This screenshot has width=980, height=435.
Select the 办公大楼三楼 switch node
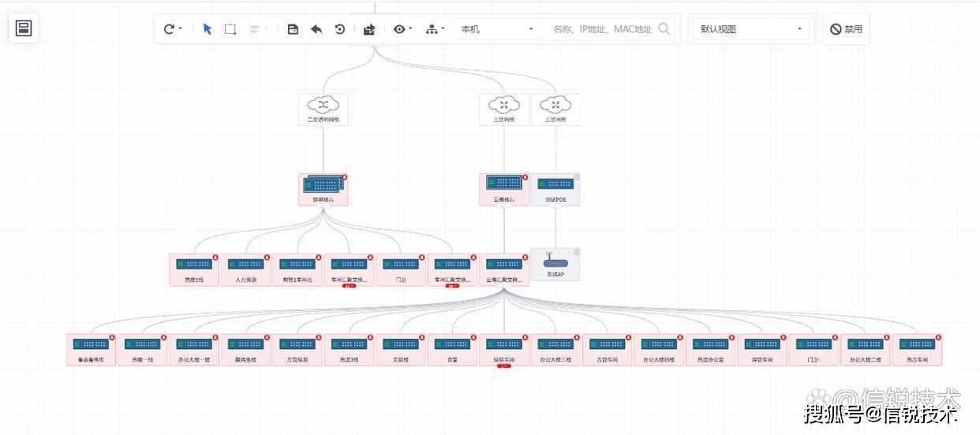(555, 349)
